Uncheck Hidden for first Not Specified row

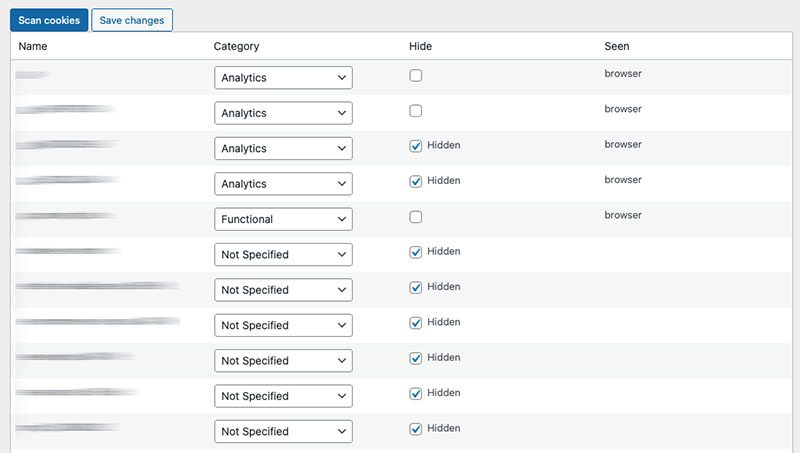[x=416, y=252]
